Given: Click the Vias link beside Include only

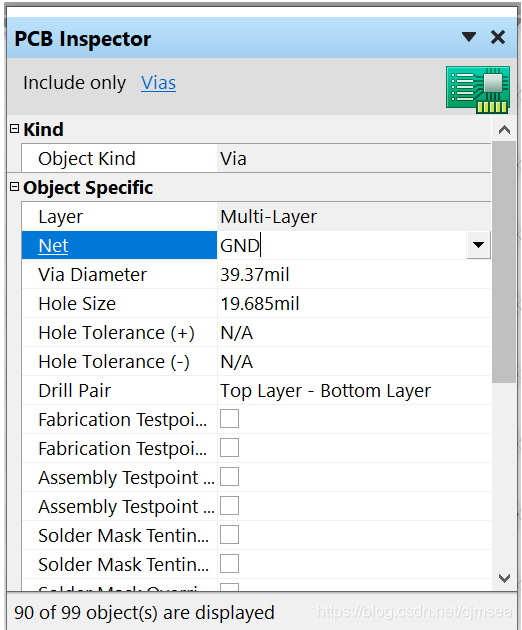Looking at the screenshot, I should [x=158, y=83].
